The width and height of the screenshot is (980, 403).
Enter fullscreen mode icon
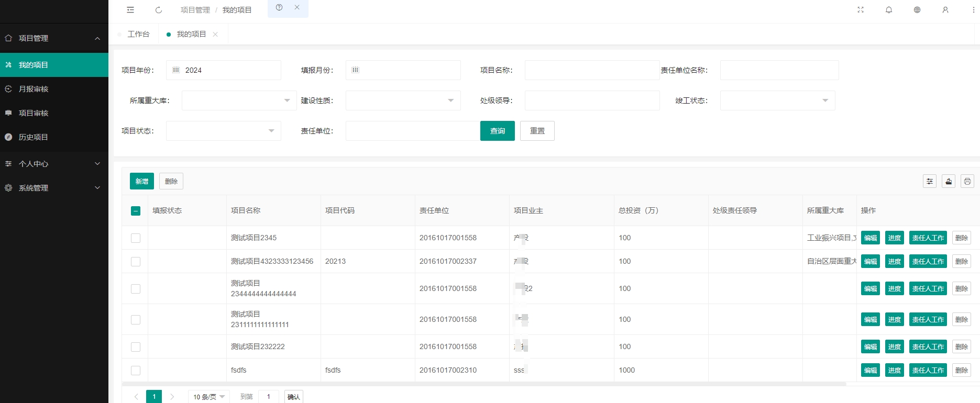tap(861, 10)
